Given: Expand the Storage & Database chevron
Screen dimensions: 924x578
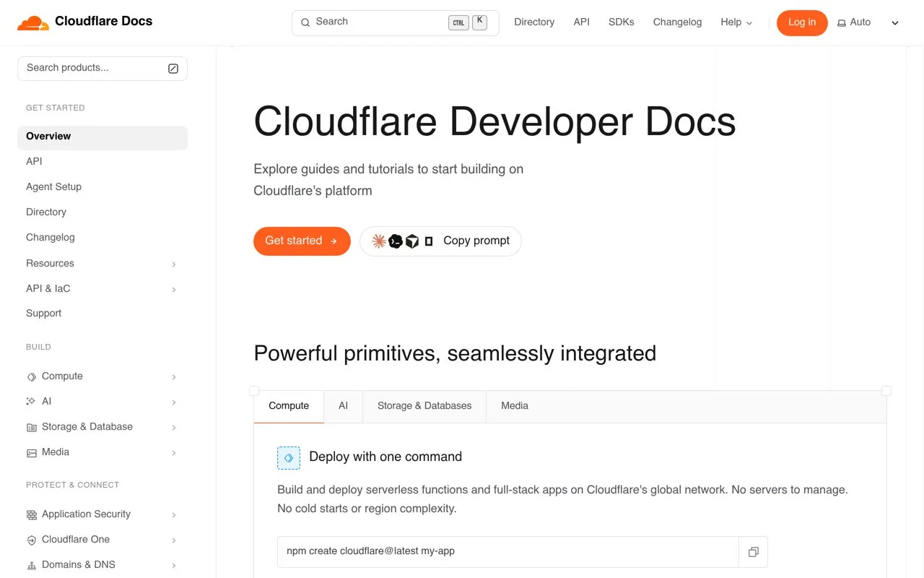Looking at the screenshot, I should pos(174,428).
